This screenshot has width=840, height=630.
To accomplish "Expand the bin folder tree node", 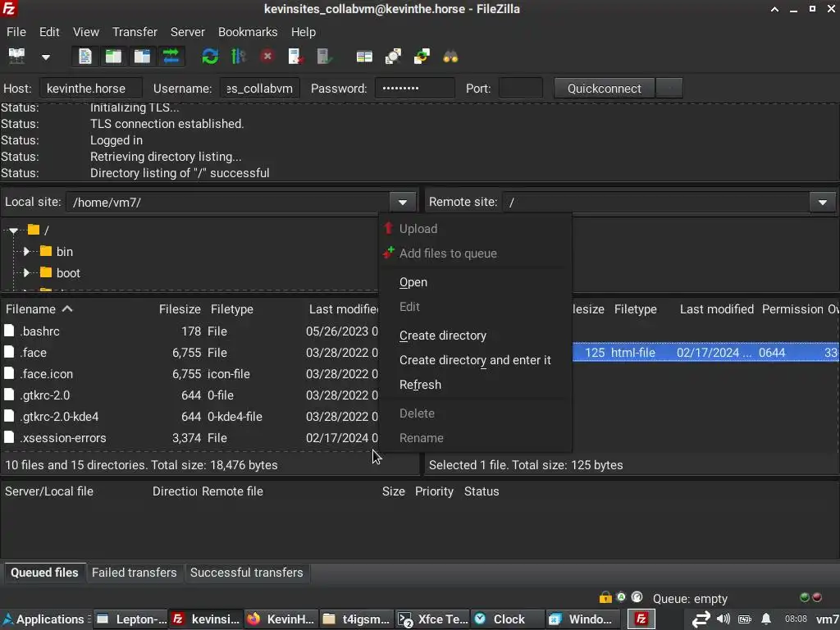I will [25, 251].
